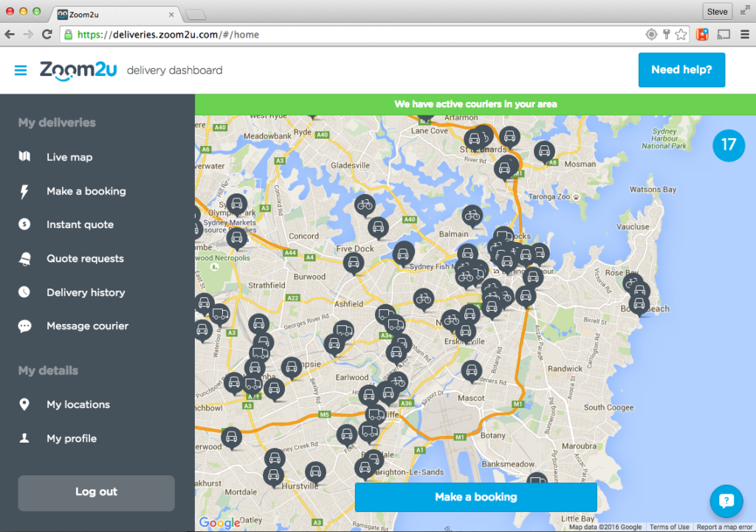This screenshot has height=532, width=756.
Task: Click the Need help? button
Action: tap(681, 70)
